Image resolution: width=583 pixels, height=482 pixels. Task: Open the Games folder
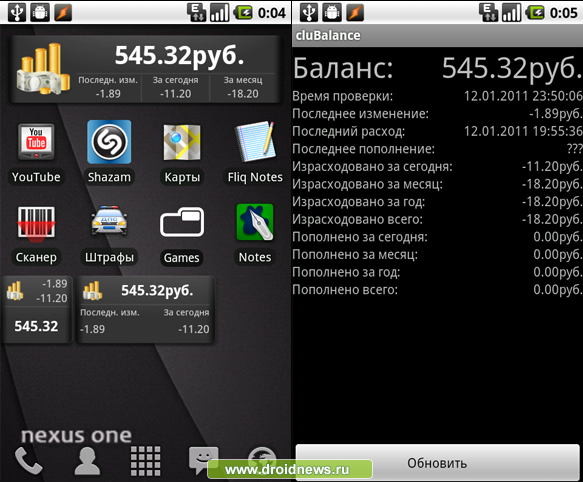[x=182, y=222]
